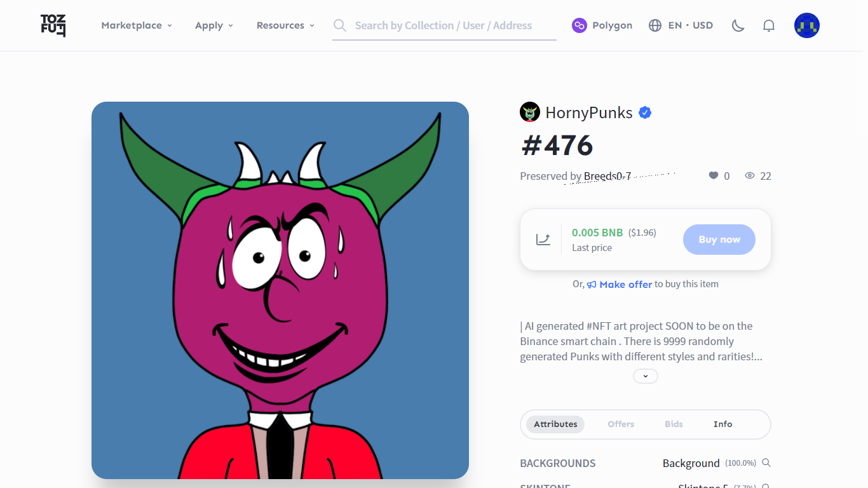
Task: Switch to the Offers tab
Action: [x=621, y=424]
